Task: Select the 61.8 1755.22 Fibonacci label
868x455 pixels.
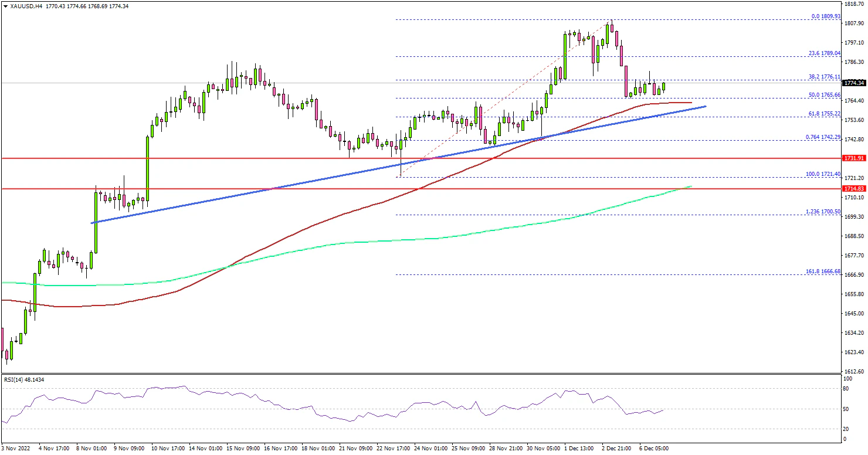Action: [823, 113]
